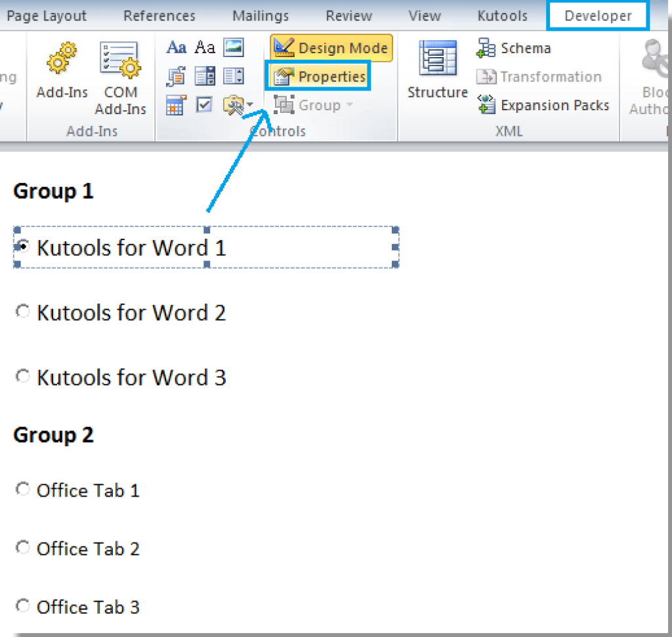Select the Office Tab 2 radio button

(22, 547)
